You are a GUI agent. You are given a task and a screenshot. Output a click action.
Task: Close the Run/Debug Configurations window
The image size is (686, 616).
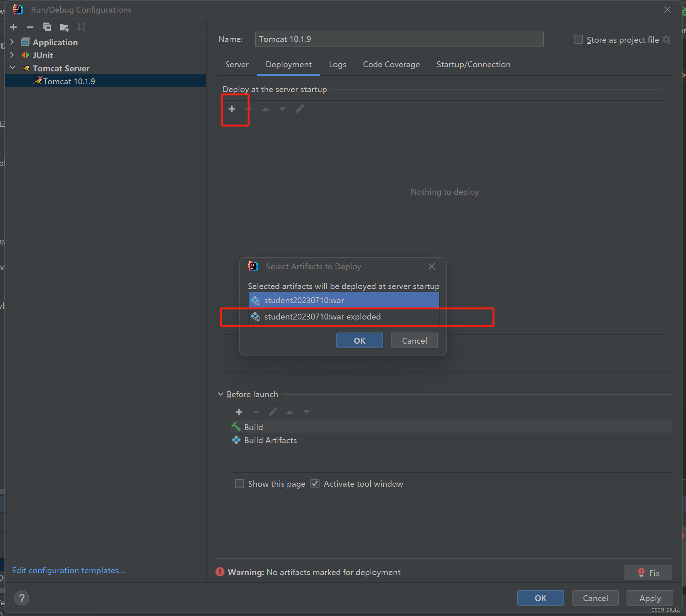(x=667, y=10)
